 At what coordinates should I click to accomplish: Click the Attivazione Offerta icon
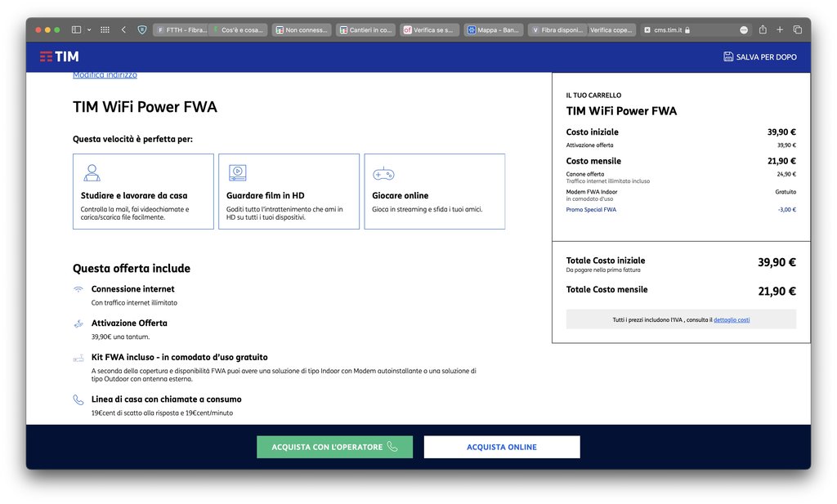point(78,323)
